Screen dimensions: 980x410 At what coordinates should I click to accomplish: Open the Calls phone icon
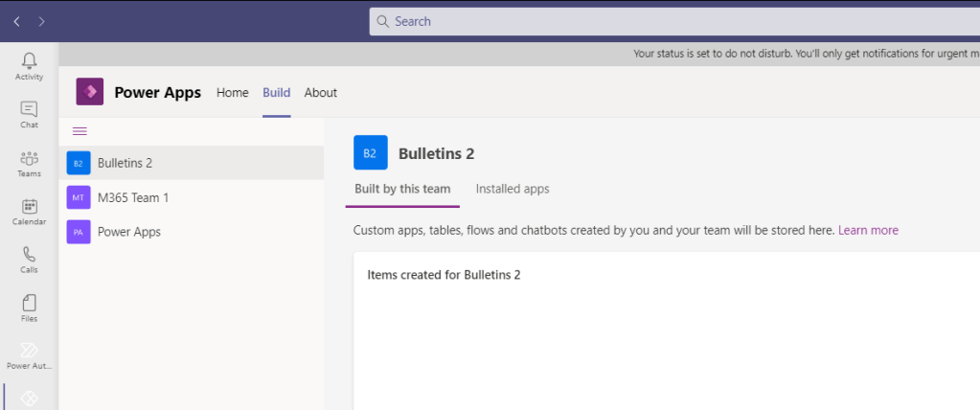(x=29, y=259)
